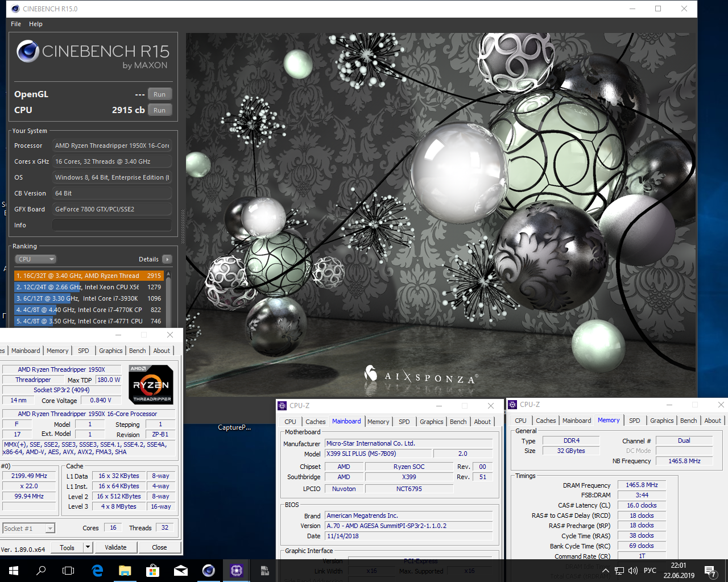Open SPD tab in middle CPU-Z window
The image size is (728, 582).
[x=404, y=422]
